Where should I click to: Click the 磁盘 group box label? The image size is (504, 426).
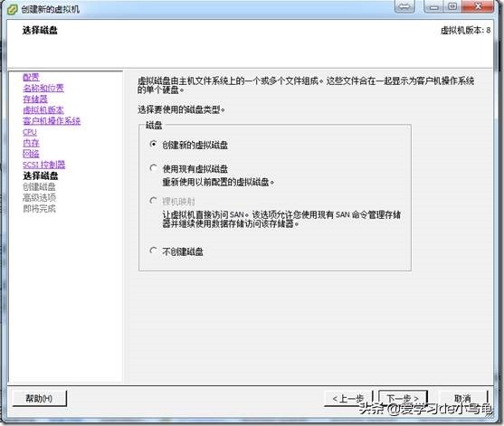tap(154, 126)
